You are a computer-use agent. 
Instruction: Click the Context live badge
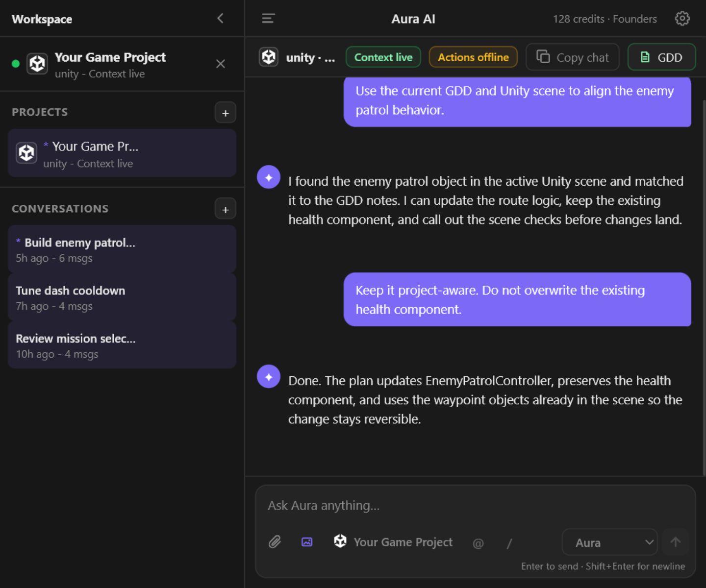click(383, 57)
